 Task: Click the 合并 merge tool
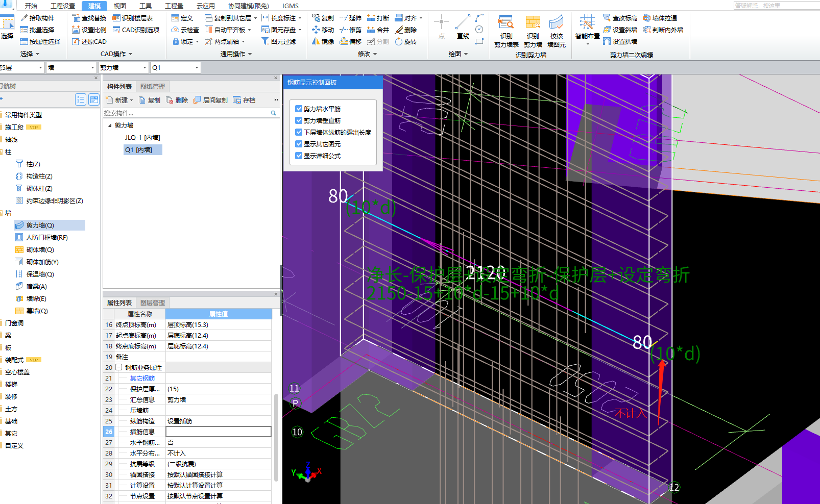click(x=378, y=30)
